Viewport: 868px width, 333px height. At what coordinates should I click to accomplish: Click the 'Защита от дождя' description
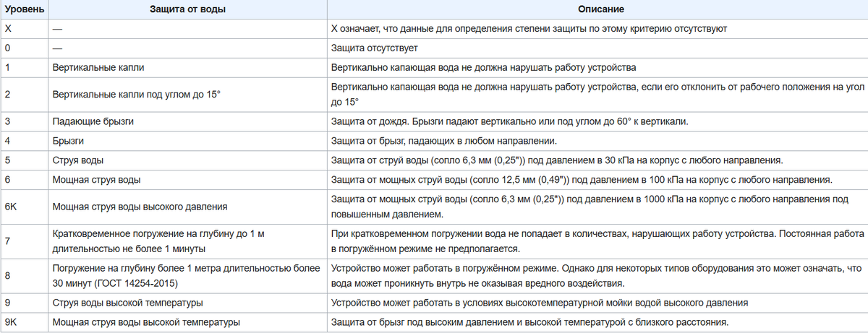(597, 121)
